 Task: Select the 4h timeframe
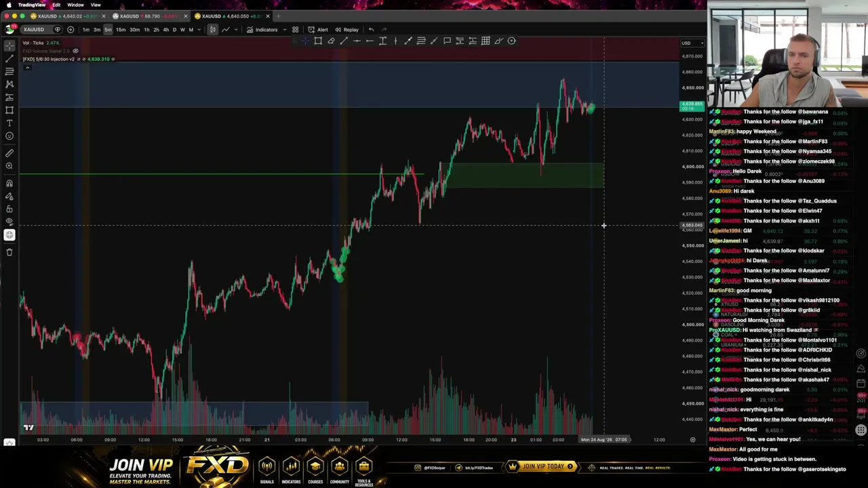[165, 30]
